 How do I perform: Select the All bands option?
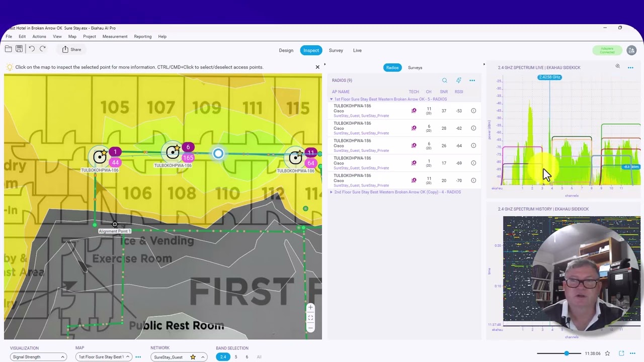tap(259, 357)
